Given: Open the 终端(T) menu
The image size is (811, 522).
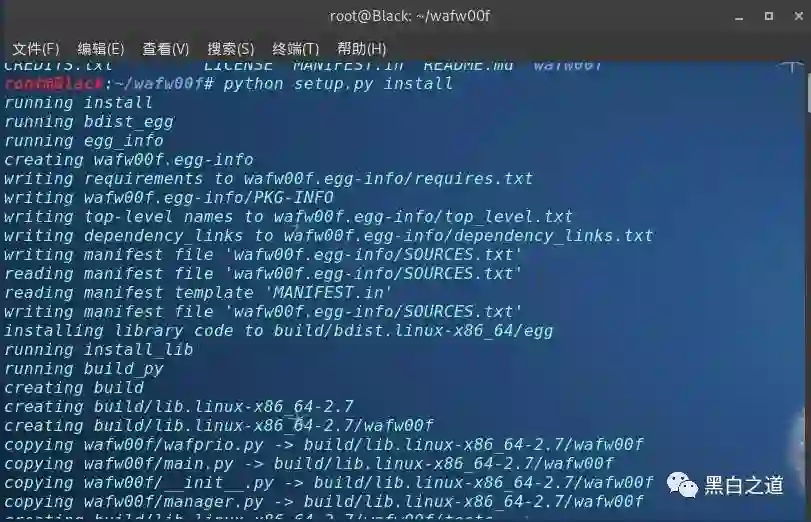Looking at the screenshot, I should tap(295, 49).
